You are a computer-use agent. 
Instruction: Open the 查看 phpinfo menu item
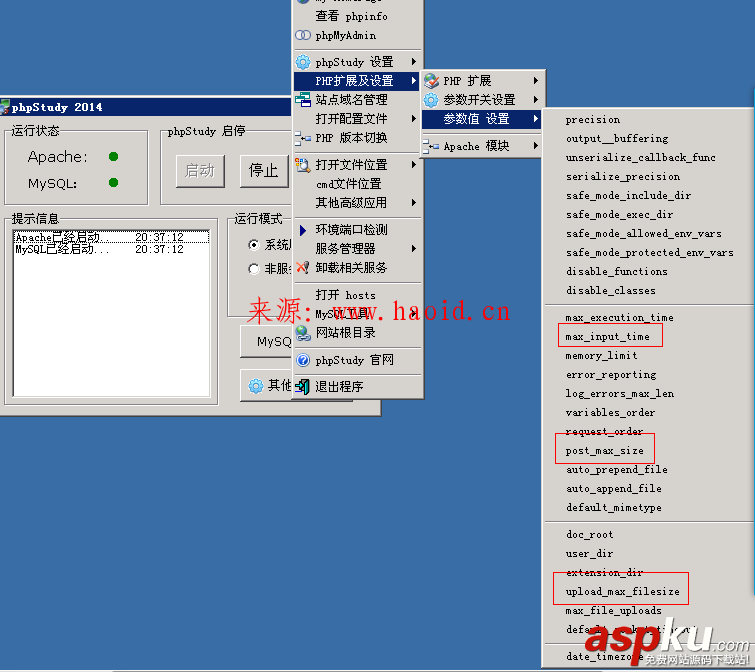358,16
